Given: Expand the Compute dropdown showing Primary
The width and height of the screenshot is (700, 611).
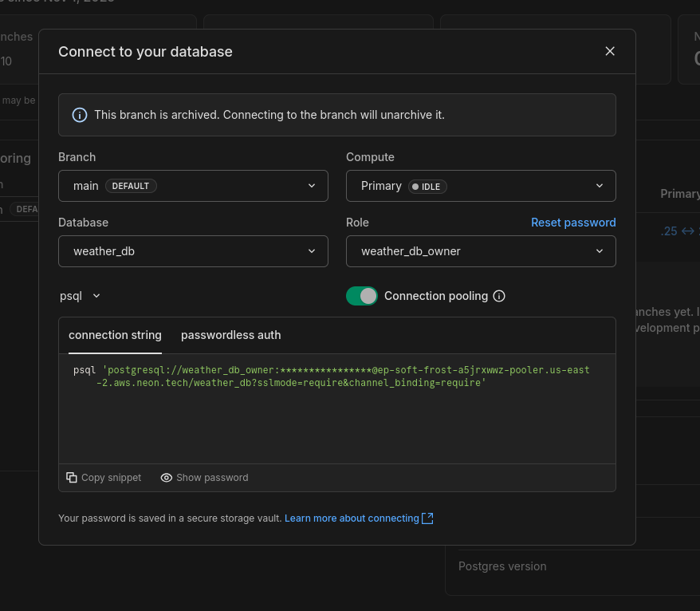Looking at the screenshot, I should (x=481, y=186).
